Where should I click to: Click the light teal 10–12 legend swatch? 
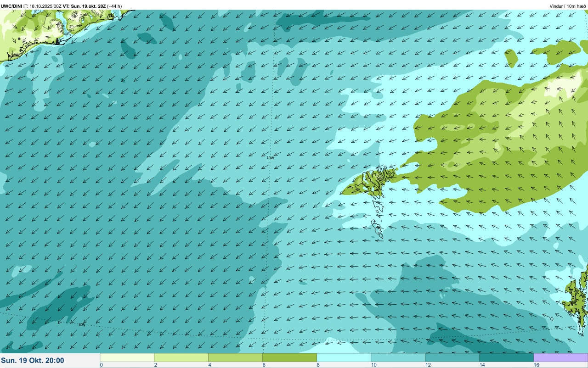click(x=398, y=357)
